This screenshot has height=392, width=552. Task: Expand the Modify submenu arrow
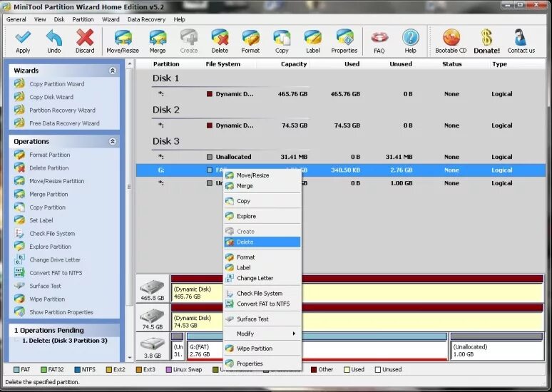pos(294,334)
